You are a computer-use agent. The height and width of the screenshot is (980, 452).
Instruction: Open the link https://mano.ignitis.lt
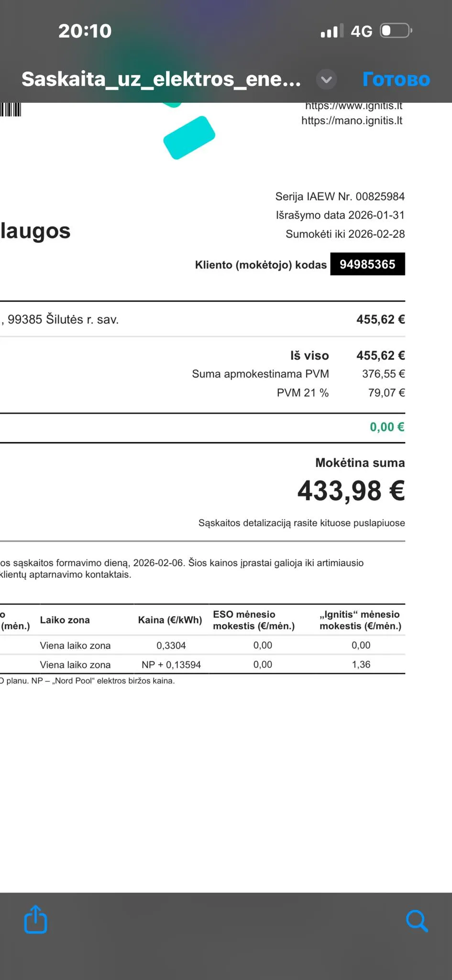[352, 121]
